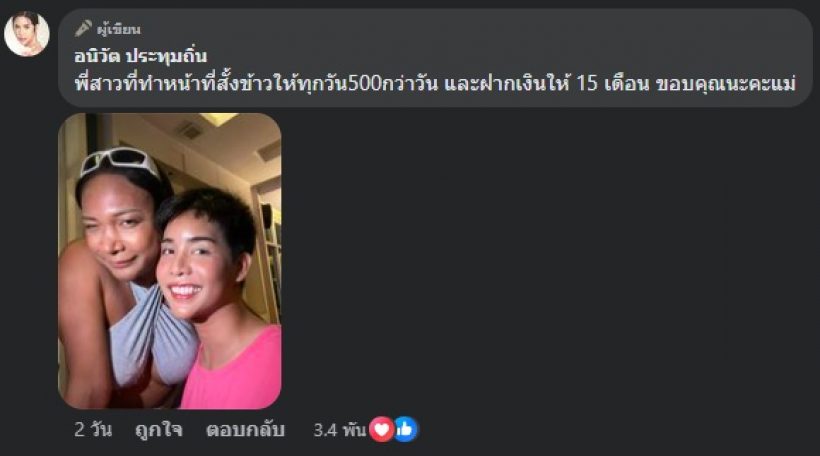Click the ceiling light in the photo

(219, 118)
